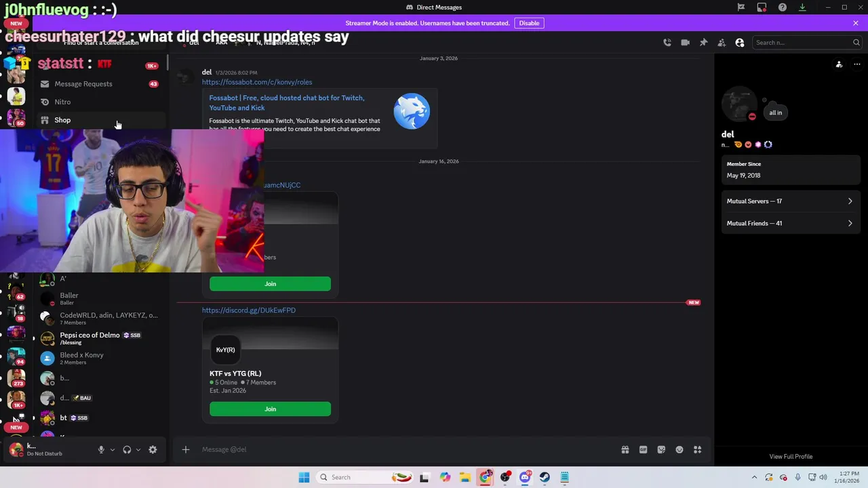Expand Mutual Friends — 41
The image size is (868, 488).
791,223
